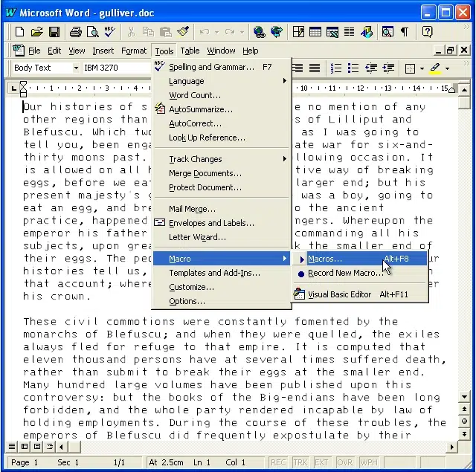The image size is (476, 472).
Task: Toggle the REC status bar indicator
Action: 277,462
